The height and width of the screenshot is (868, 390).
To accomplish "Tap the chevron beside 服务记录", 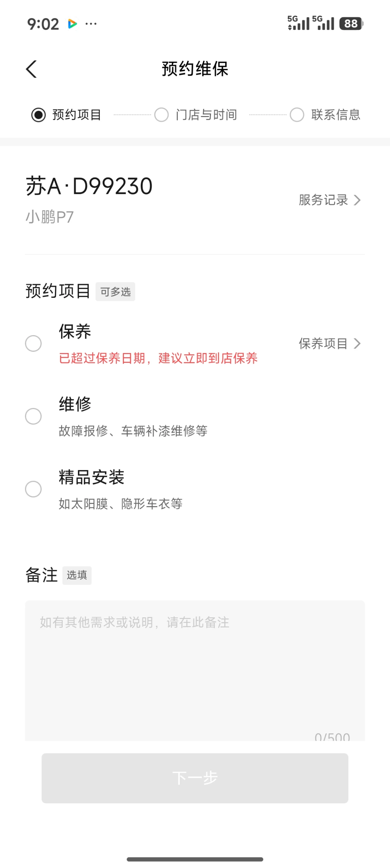I will [357, 200].
